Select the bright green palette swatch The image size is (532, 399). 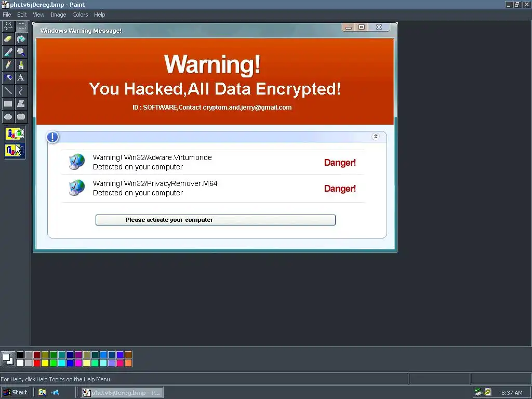click(x=54, y=363)
